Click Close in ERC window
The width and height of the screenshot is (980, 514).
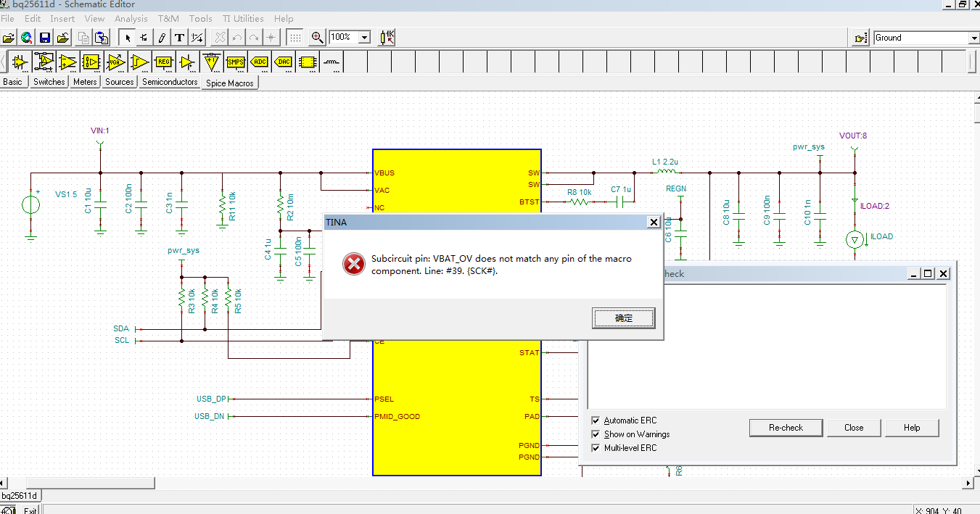click(854, 428)
